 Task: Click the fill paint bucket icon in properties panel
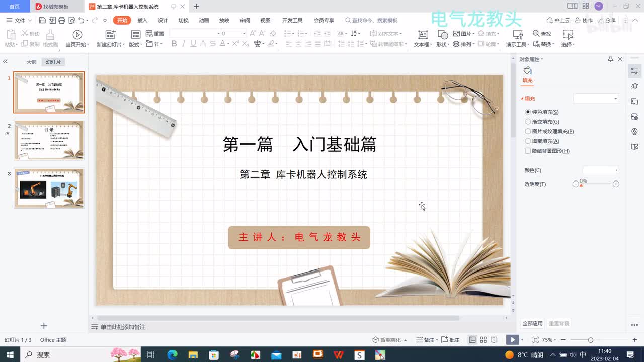click(527, 71)
